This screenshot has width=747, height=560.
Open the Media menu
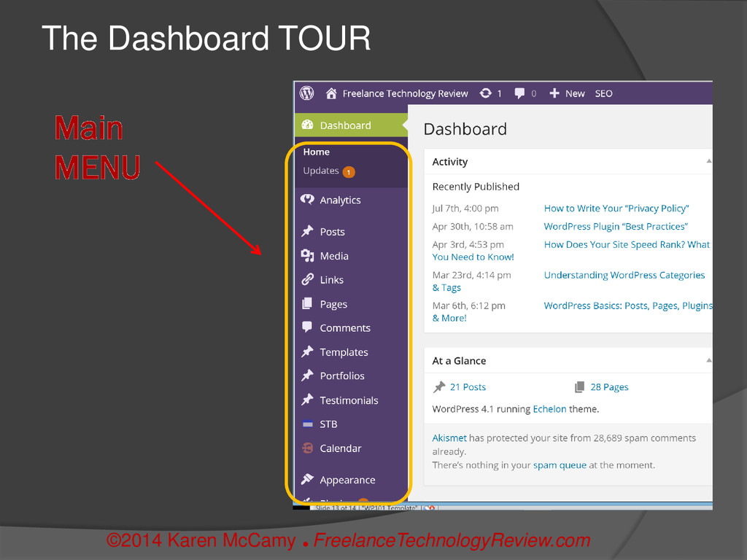pyautogui.click(x=334, y=256)
